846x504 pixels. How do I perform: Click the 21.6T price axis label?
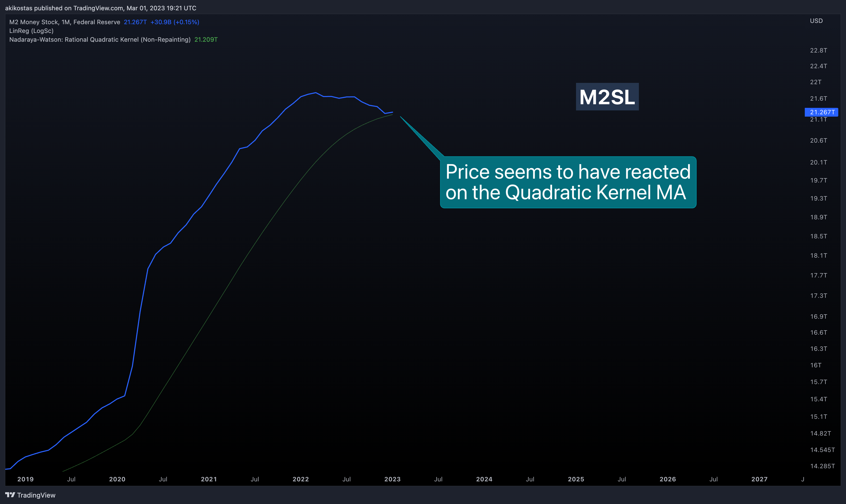coord(818,99)
